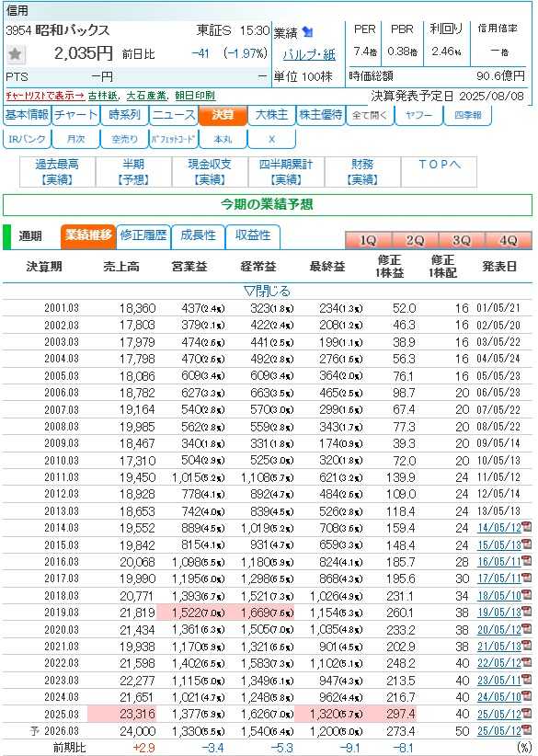The image size is (538, 756).
Task: Open the 24/05/10 announcement link
Action: click(x=499, y=697)
